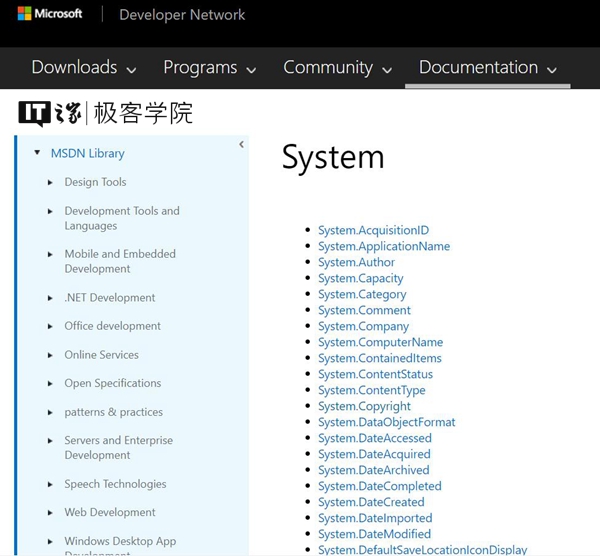Open the System.Capacity link
The width and height of the screenshot is (600, 556).
(360, 279)
